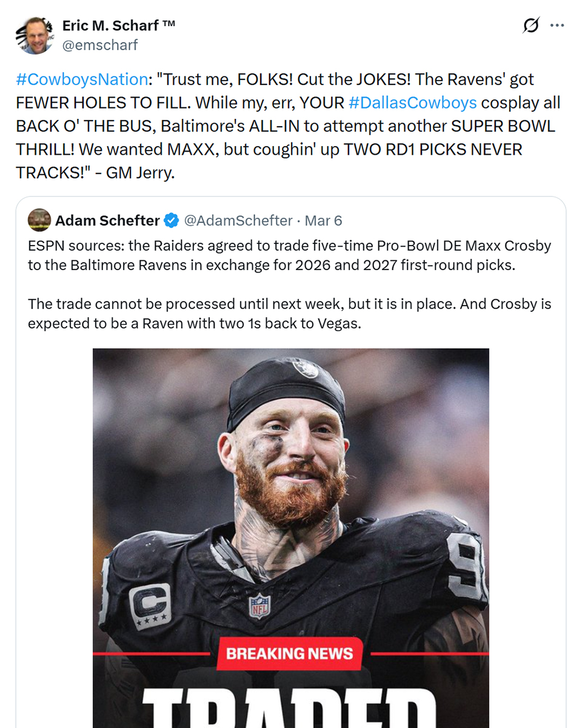Go to the @emscharf handle
This screenshot has height=728, width=582.
point(100,45)
